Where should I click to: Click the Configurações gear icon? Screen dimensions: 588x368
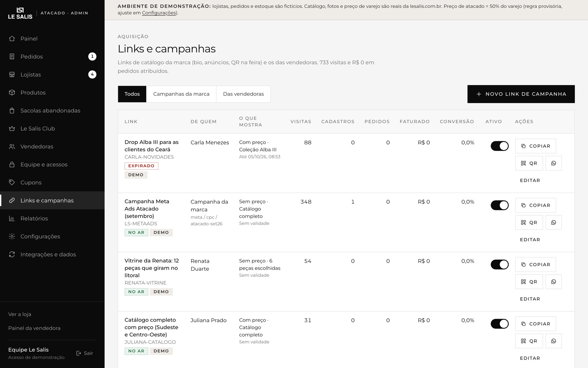click(x=12, y=237)
